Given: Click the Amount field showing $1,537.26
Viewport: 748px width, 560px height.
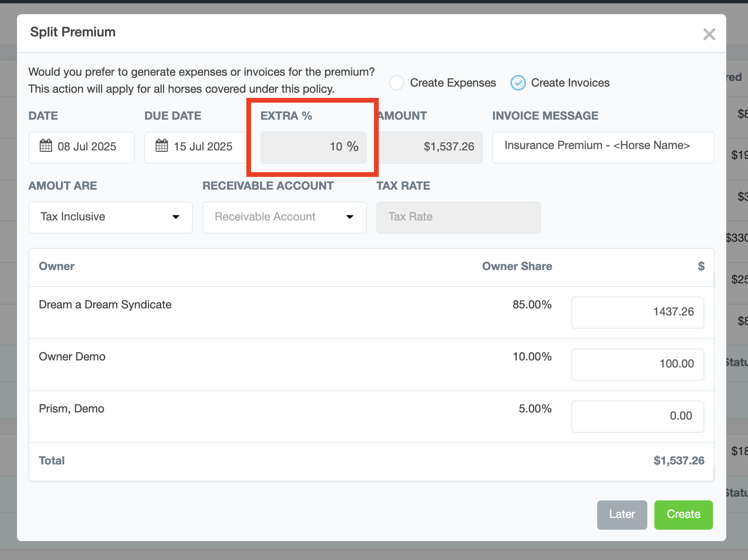Looking at the screenshot, I should pos(430,147).
